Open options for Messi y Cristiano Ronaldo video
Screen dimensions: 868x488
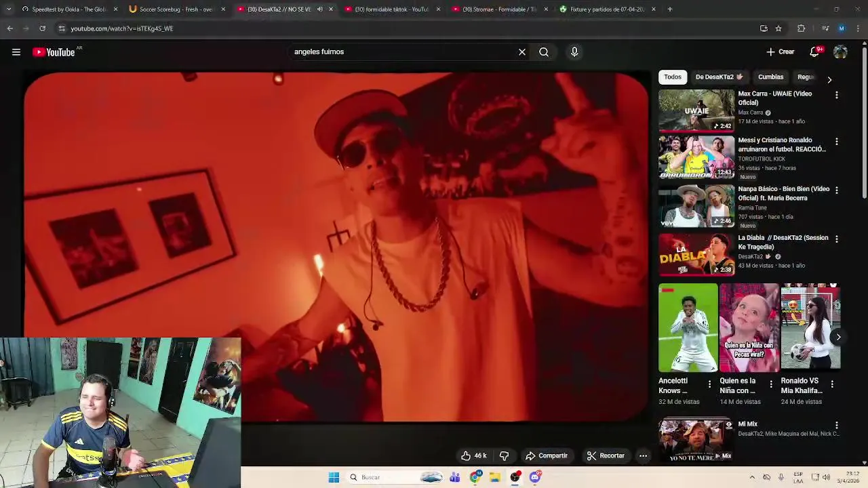836,142
